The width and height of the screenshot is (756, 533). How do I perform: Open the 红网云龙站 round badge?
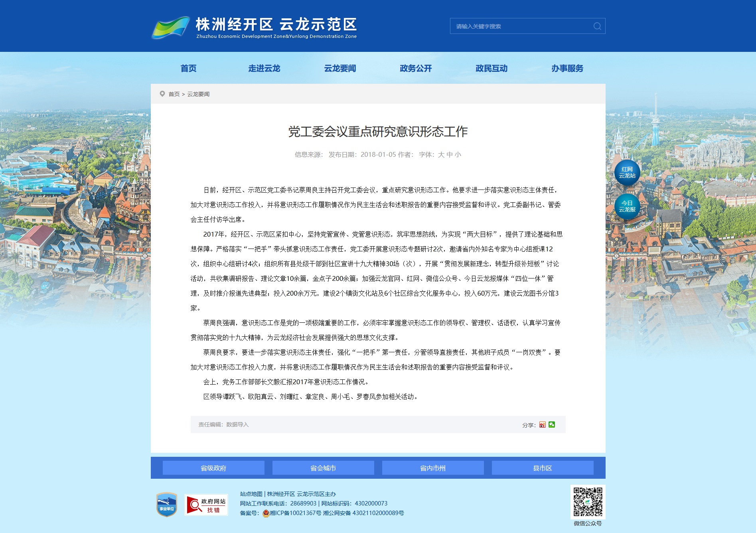click(627, 173)
